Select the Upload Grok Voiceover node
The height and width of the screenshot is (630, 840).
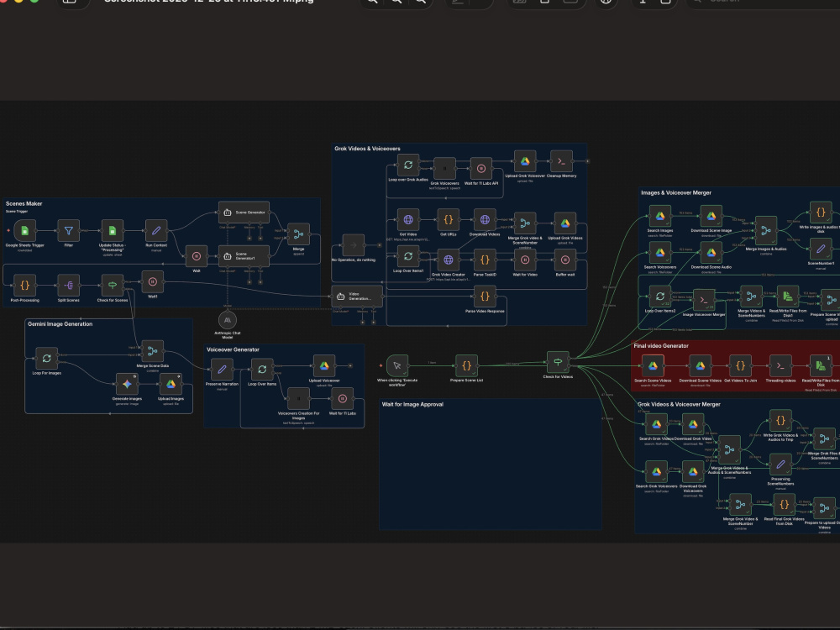point(525,160)
